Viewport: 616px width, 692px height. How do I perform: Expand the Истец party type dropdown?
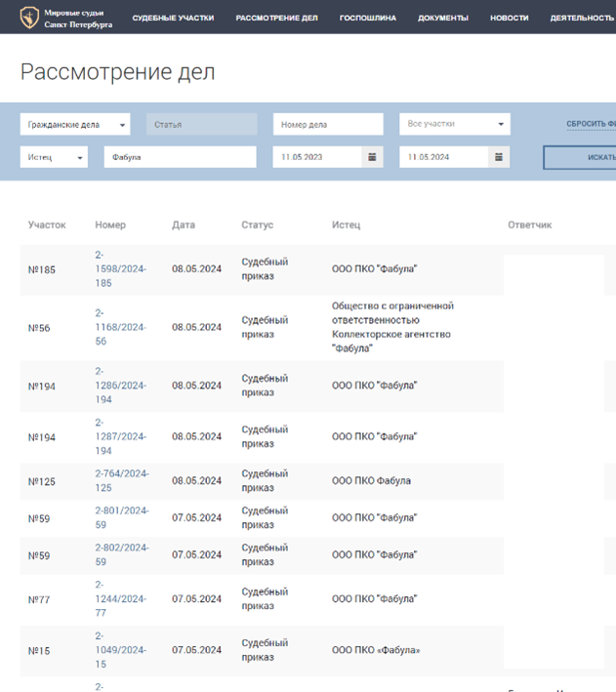tap(54, 157)
